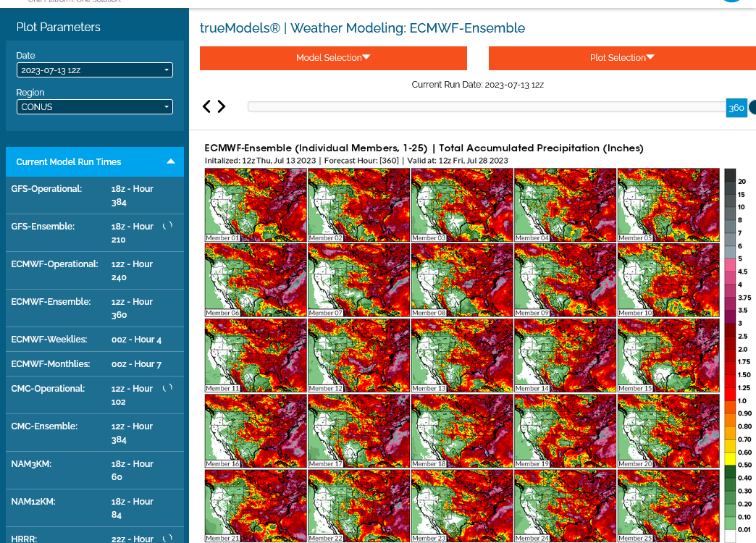The height and width of the screenshot is (543, 756).
Task: Go to the previous forecast hour arrow
Action: tap(206, 106)
